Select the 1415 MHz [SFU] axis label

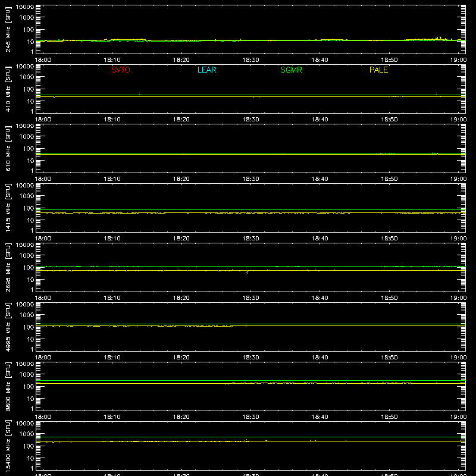coord(8,208)
